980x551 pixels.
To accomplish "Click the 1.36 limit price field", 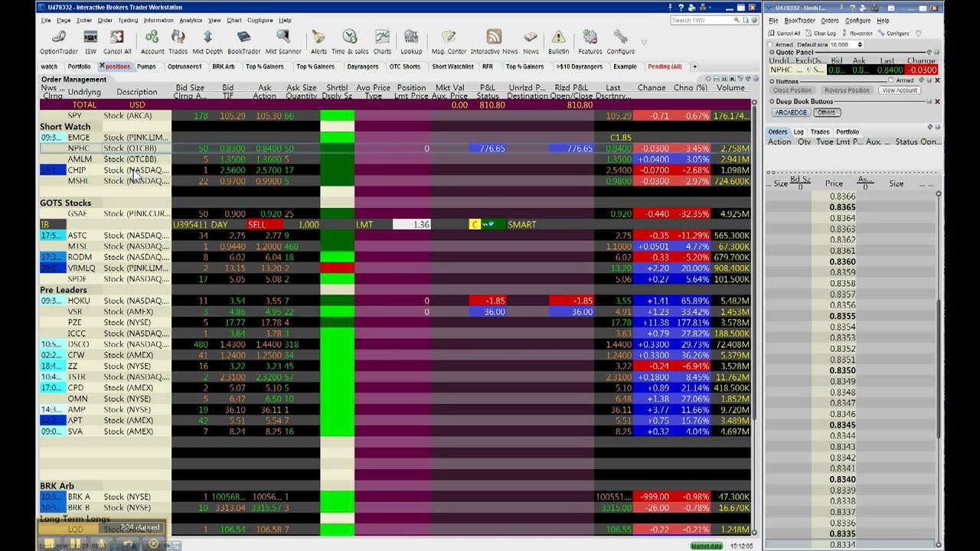I will coord(412,224).
